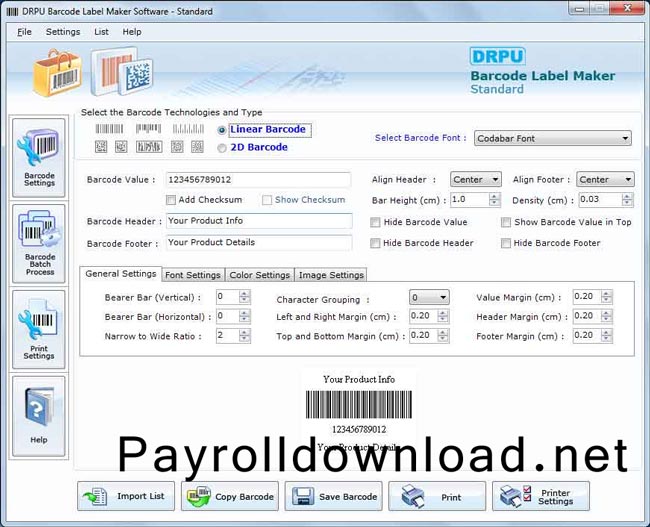Click the app icon in title bar
Screen dimensions: 650x527
pos(12,11)
